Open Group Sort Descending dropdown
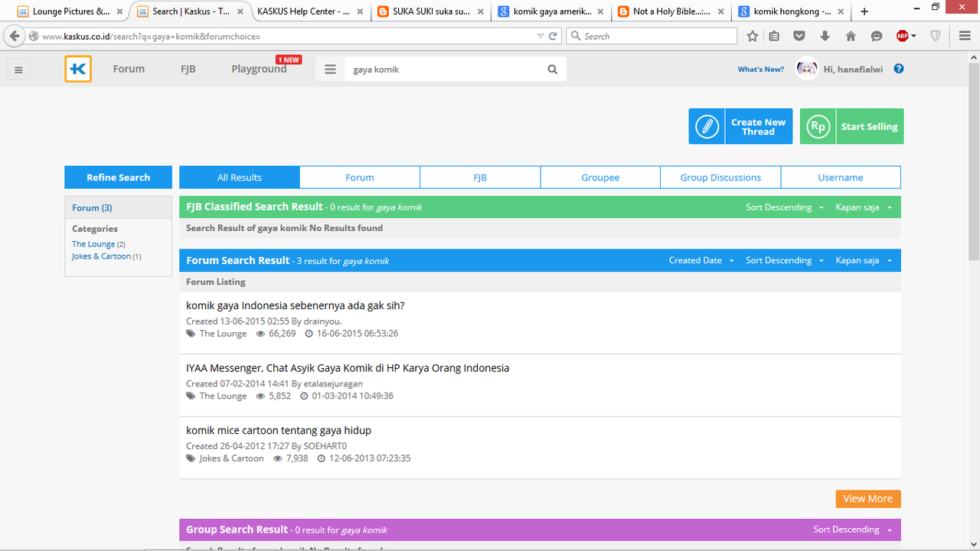The image size is (980, 551). [853, 530]
